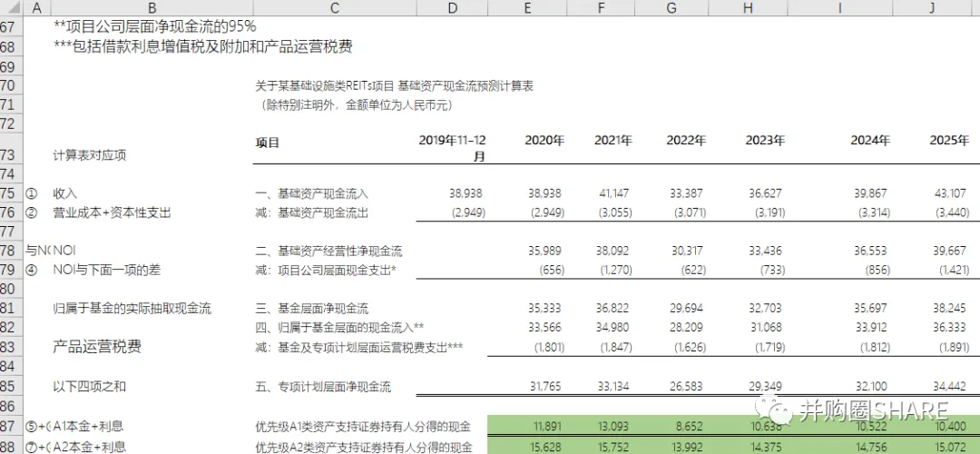Select column H header
Viewport: 980px width, 454px height.
tap(748, 8)
